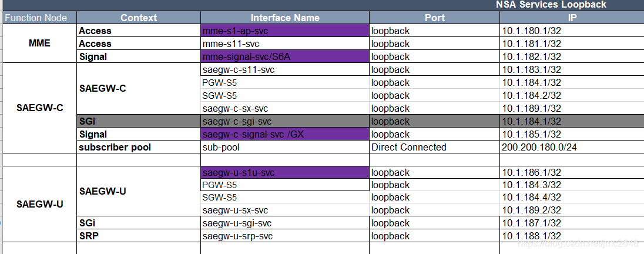Click the Function Node column header
The image size is (644, 254).
(40, 18)
